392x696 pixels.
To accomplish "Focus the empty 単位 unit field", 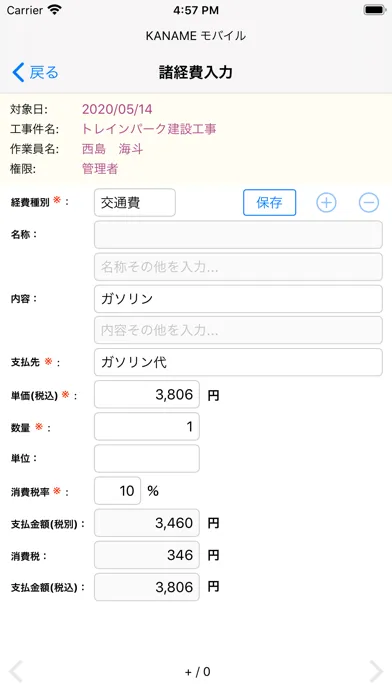I will pyautogui.click(x=147, y=459).
